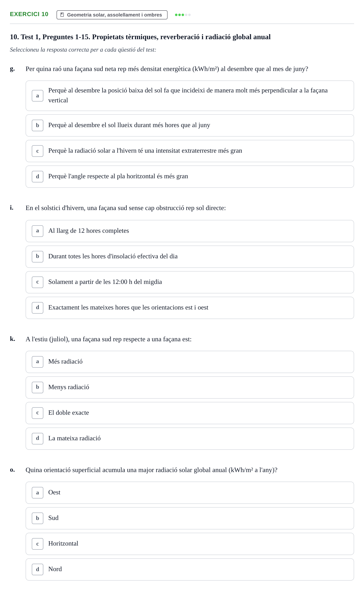
Task: Select letter badge 'b' for question k
Action: [x=38, y=387]
